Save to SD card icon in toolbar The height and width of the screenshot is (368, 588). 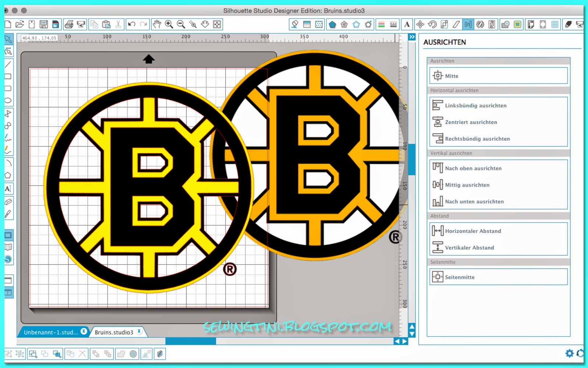(55, 25)
